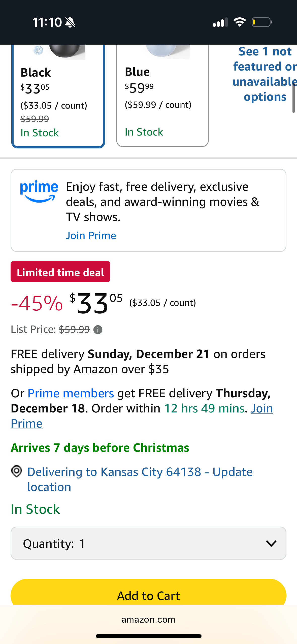Tap the Limited time deal badge
Image resolution: width=297 pixels, height=644 pixels.
click(x=60, y=272)
